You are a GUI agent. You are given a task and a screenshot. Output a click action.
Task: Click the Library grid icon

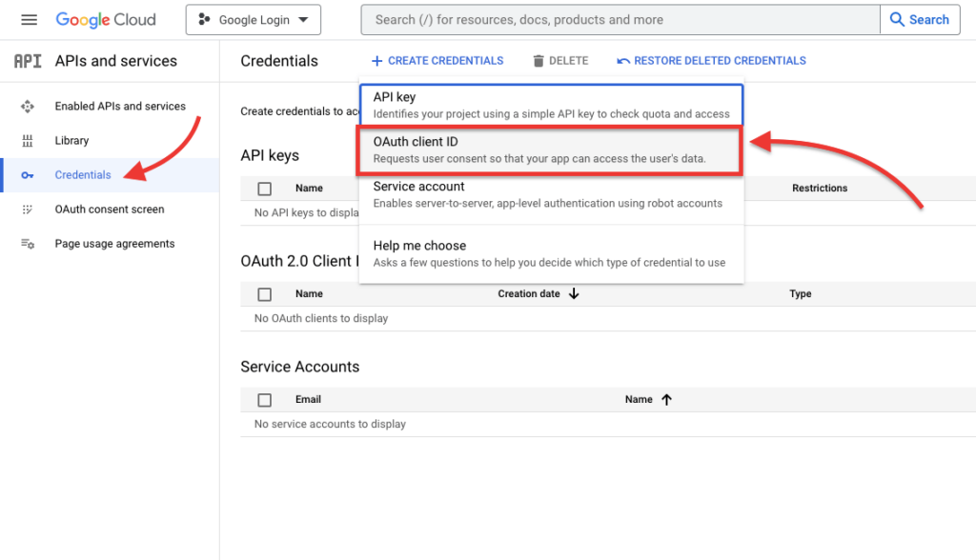(x=28, y=141)
